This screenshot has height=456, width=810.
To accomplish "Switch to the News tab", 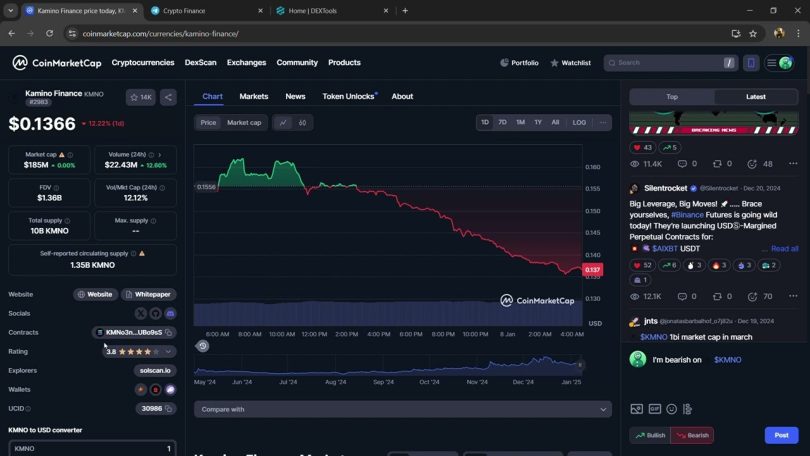I will pyautogui.click(x=295, y=97).
